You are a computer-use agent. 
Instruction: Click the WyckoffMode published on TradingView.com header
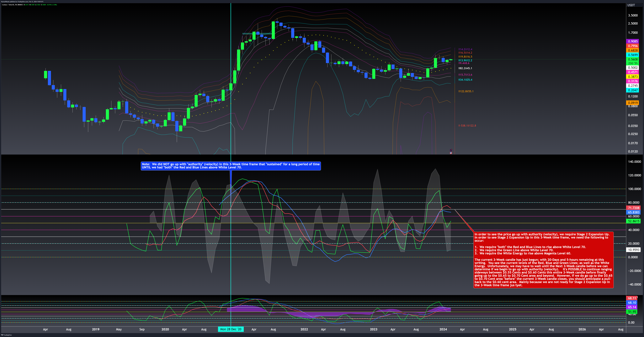22,1
